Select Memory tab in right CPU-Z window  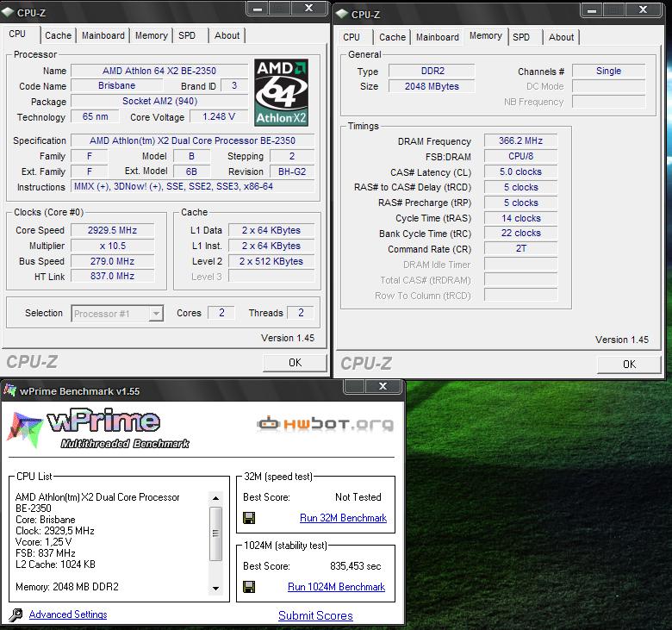[486, 35]
